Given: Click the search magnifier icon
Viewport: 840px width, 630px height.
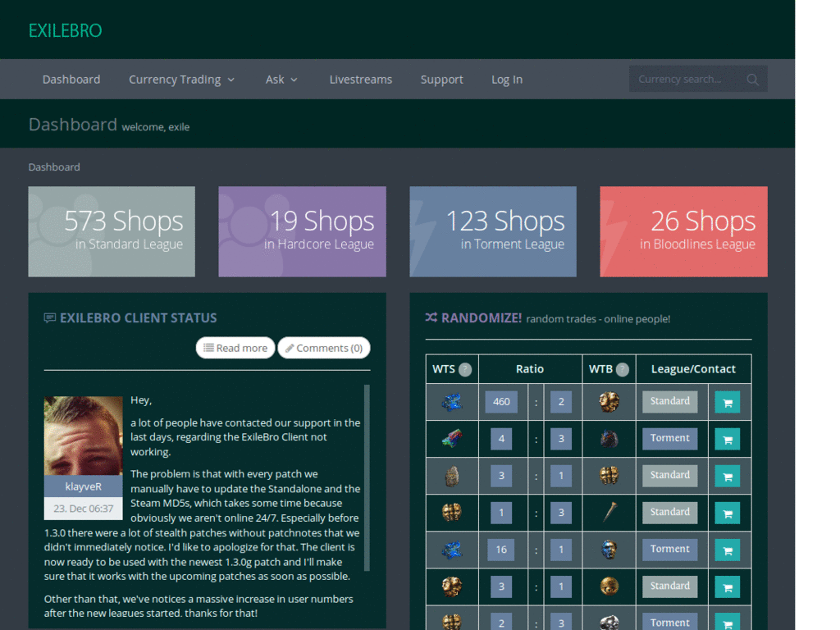Looking at the screenshot, I should click(x=753, y=80).
